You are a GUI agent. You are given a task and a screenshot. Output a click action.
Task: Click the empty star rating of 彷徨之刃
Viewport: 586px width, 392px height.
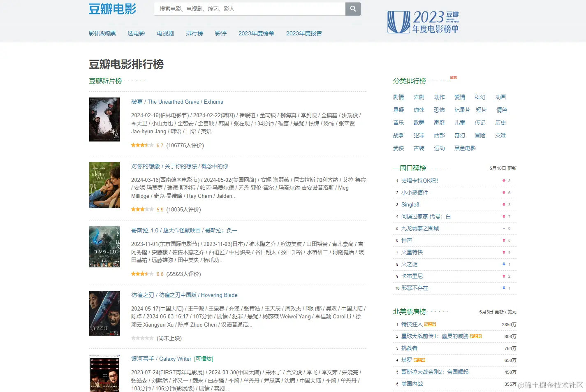click(142, 338)
